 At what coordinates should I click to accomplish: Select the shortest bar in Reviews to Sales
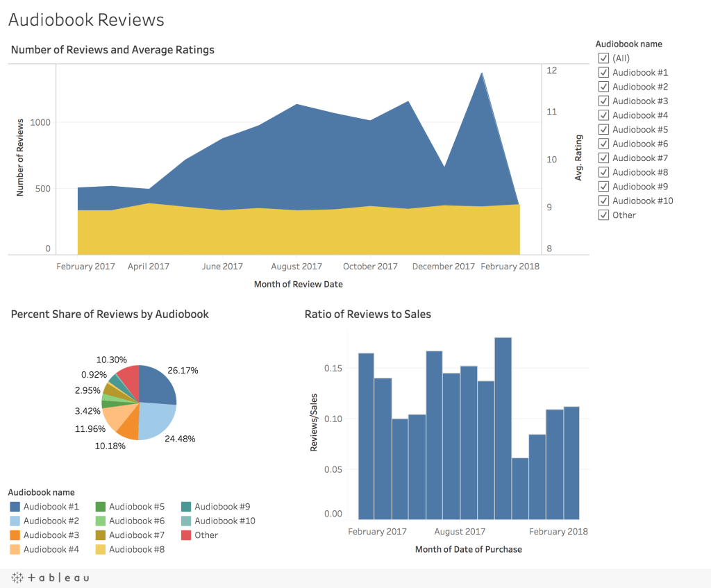[x=520, y=489]
